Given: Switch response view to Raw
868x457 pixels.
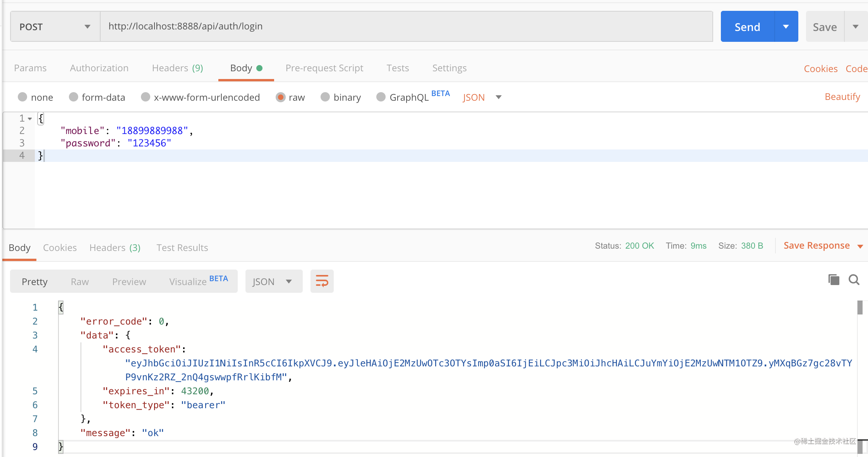Looking at the screenshot, I should point(80,282).
